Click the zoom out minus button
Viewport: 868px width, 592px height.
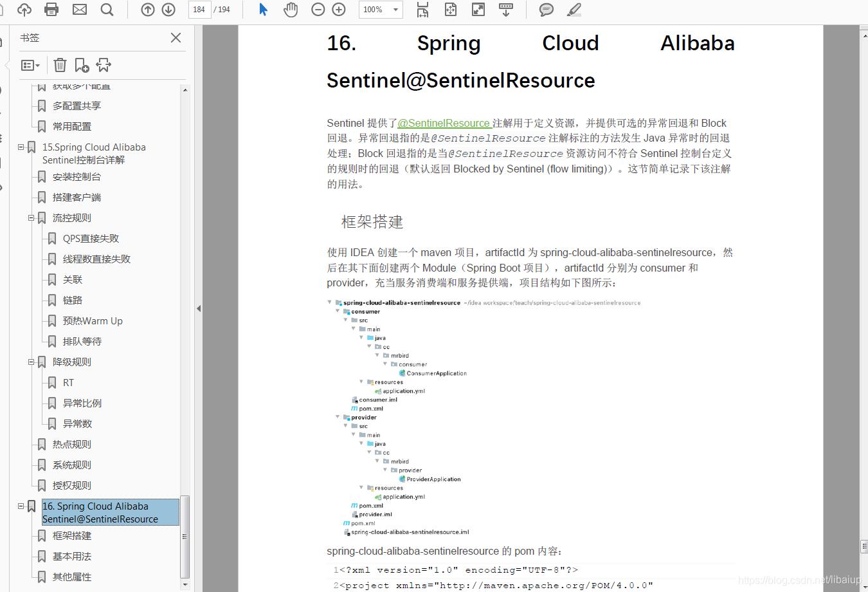tap(318, 10)
